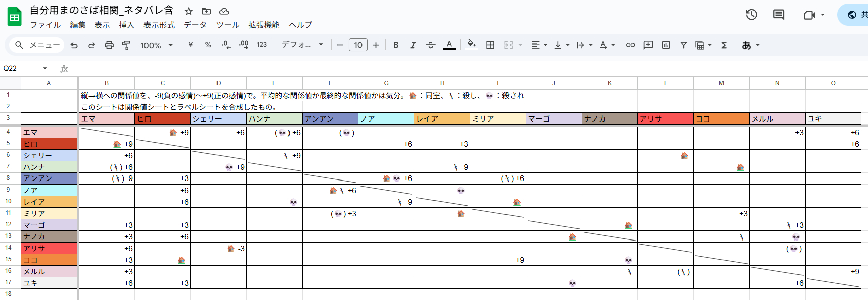Open the borders grid tool
This screenshot has width=868, height=300.
pos(490,45)
